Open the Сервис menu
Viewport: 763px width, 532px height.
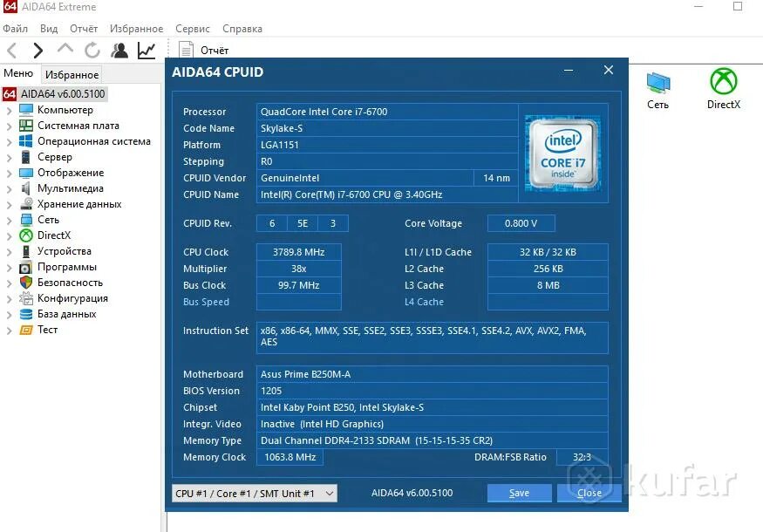[192, 29]
